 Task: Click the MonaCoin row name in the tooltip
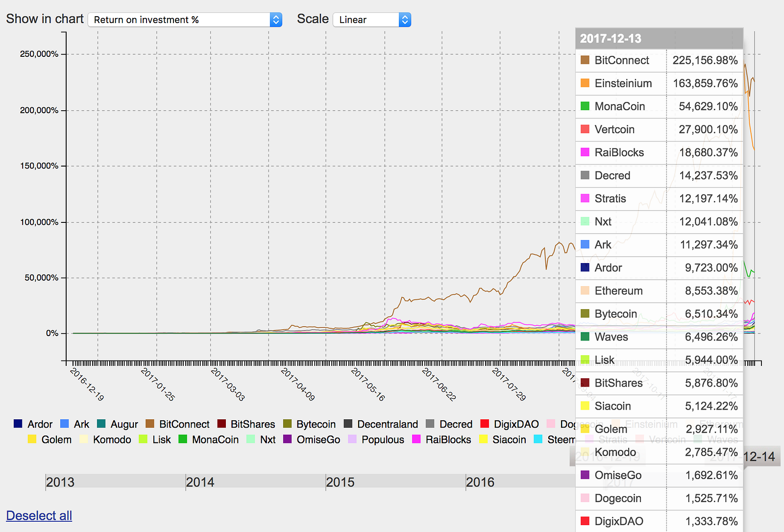click(620, 106)
